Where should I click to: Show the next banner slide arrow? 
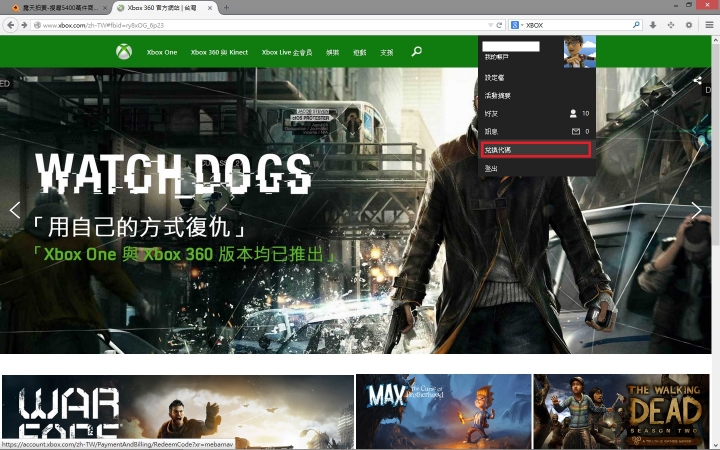click(696, 210)
